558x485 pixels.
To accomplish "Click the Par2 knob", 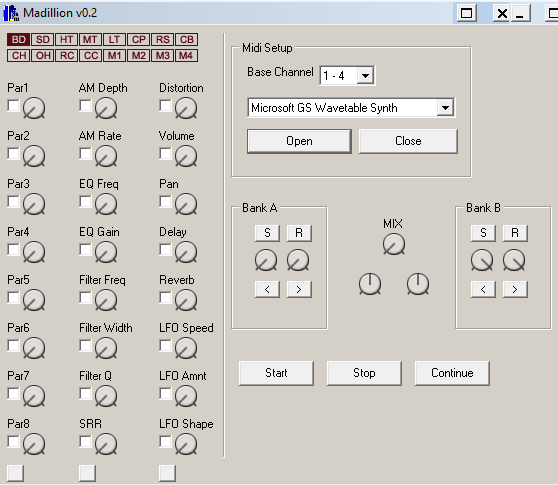I will pyautogui.click(x=34, y=156).
